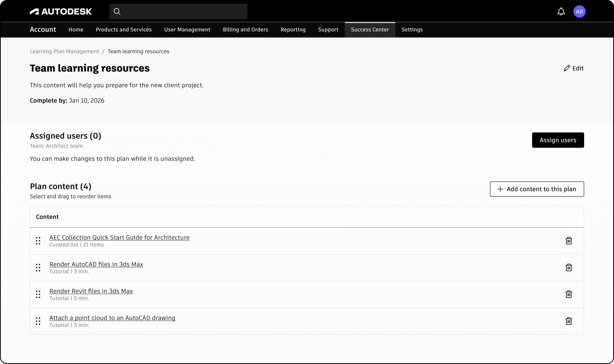Open Render AutoCAD files in 3ds Max link
Screen dimensions: 614x364
(x=96, y=264)
